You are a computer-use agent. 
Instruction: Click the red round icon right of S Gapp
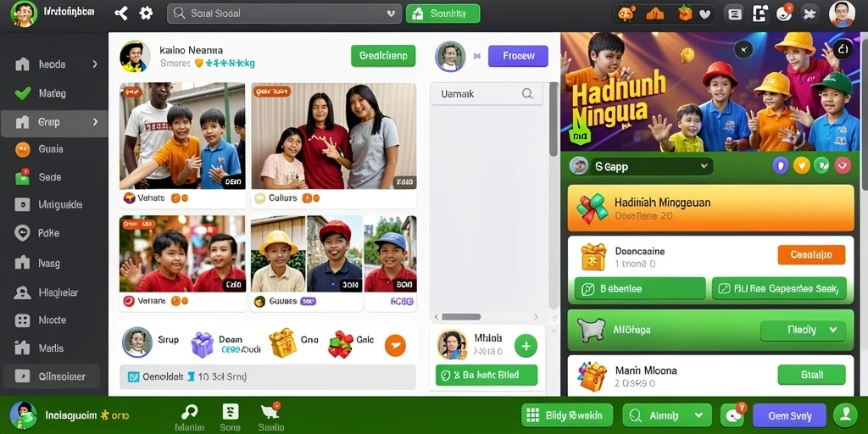843,165
